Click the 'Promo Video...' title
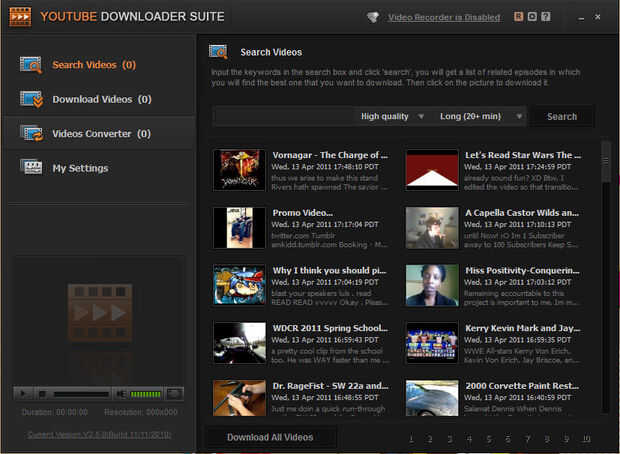 coord(302,213)
